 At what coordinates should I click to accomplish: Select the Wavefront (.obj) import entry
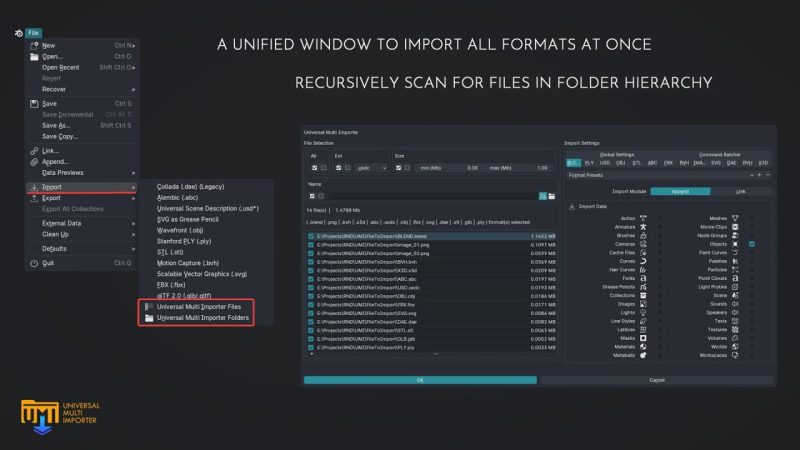tap(187, 229)
